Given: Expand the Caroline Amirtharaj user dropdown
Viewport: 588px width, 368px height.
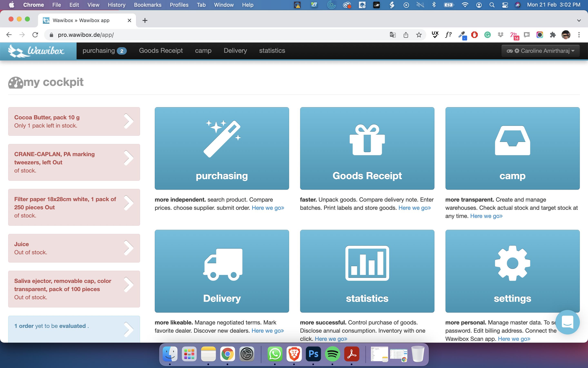Looking at the screenshot, I should [541, 51].
